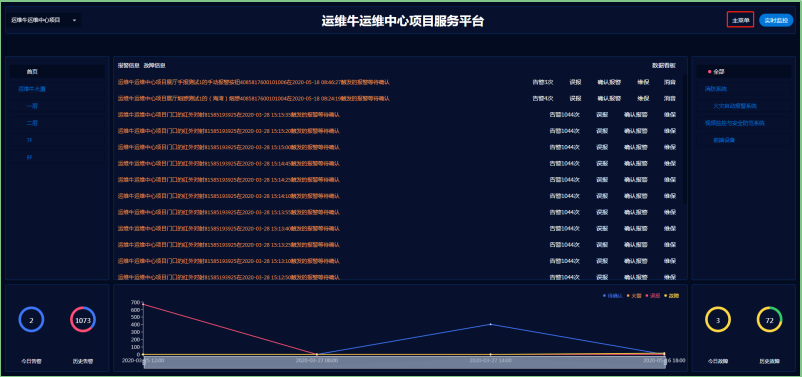Viewport: 802px width, 377px height.
Task: Click the chart's time range zoom slider
Action: [404, 363]
